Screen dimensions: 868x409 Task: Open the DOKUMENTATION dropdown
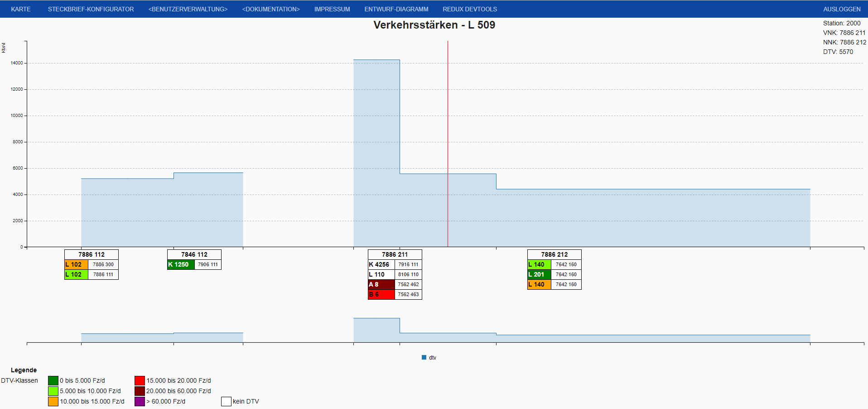[x=271, y=9]
